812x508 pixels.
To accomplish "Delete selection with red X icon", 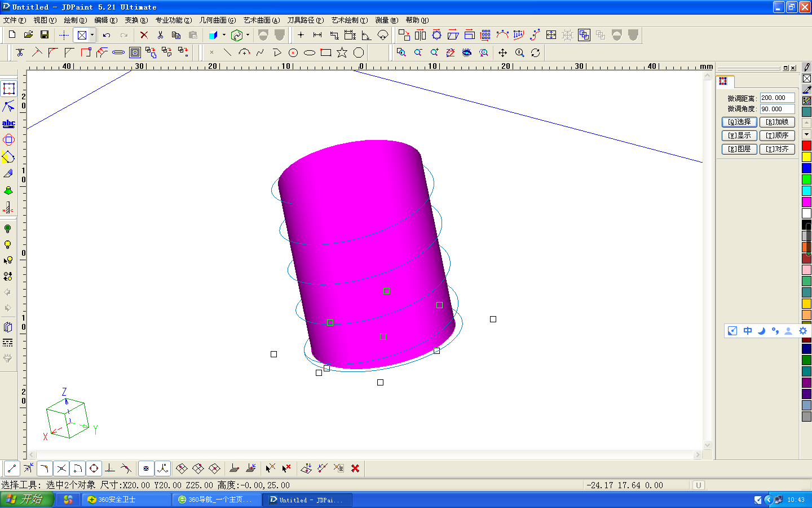I will pos(144,35).
